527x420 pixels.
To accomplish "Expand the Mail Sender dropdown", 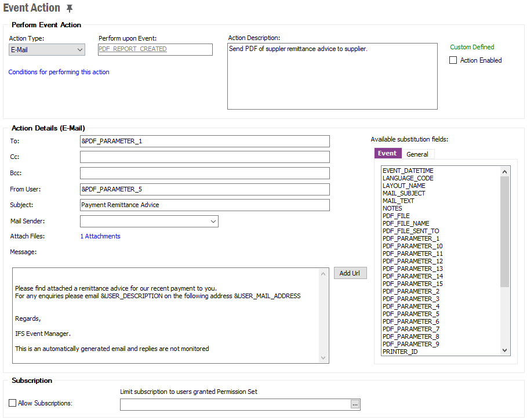I will point(213,221).
